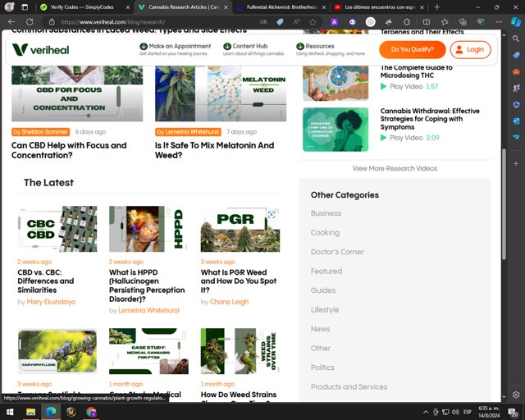Open the Politics category link
Viewport: 525px width, 420px height.
click(x=322, y=367)
